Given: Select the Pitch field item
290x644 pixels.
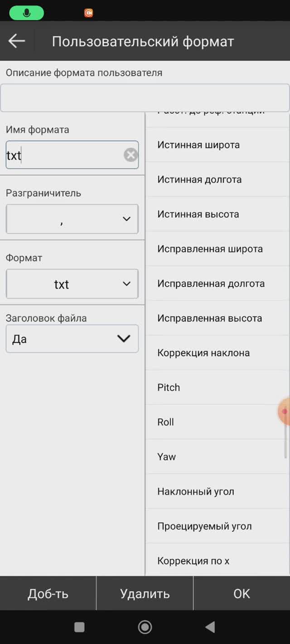Looking at the screenshot, I should [169, 388].
